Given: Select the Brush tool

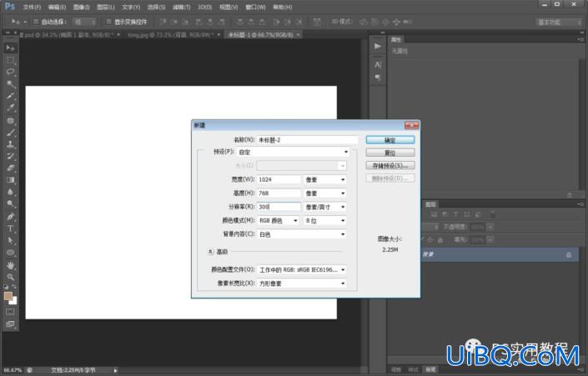Looking at the screenshot, I should click(x=10, y=133).
